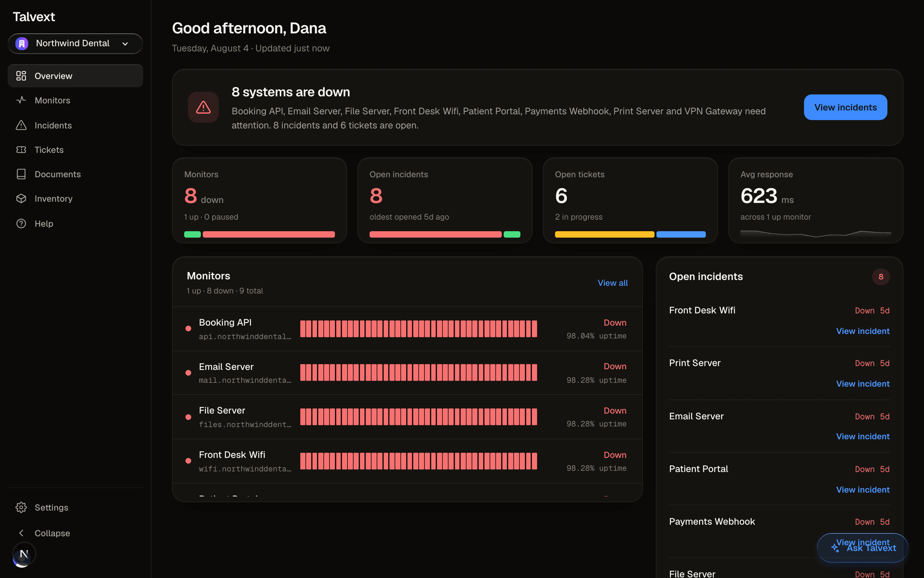Click the red status dot for File Server
This screenshot has width=924, height=578.
(x=188, y=417)
